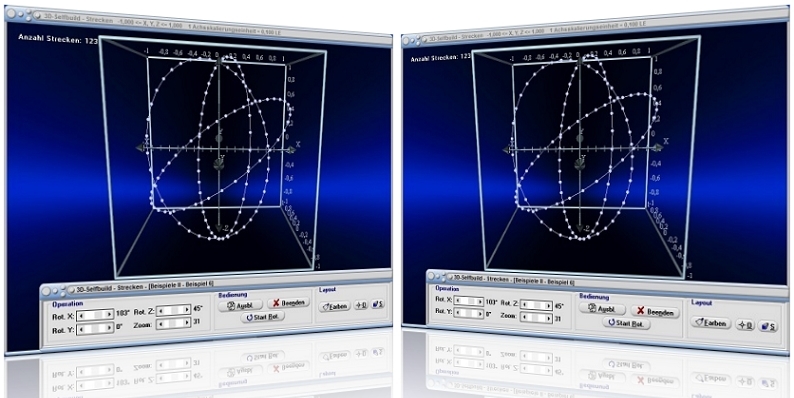Click title bar of right 3D-Selfbuild Strecken plot window

click(x=596, y=27)
